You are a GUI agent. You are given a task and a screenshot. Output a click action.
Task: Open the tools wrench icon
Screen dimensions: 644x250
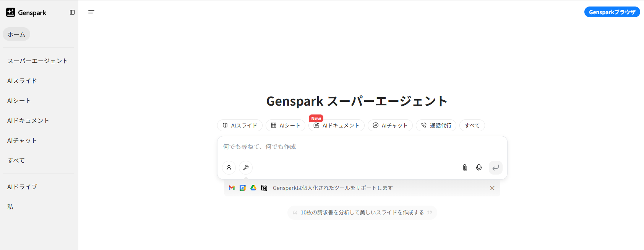246,168
